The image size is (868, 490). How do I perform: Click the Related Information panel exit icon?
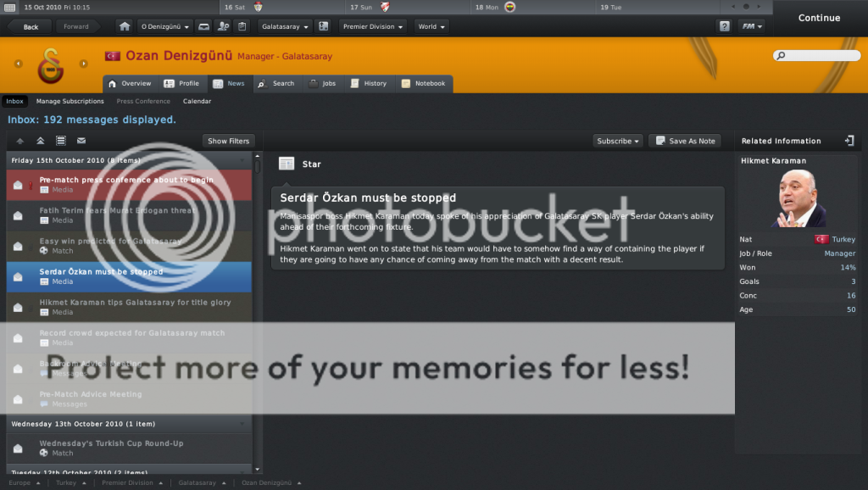pyautogui.click(x=849, y=141)
